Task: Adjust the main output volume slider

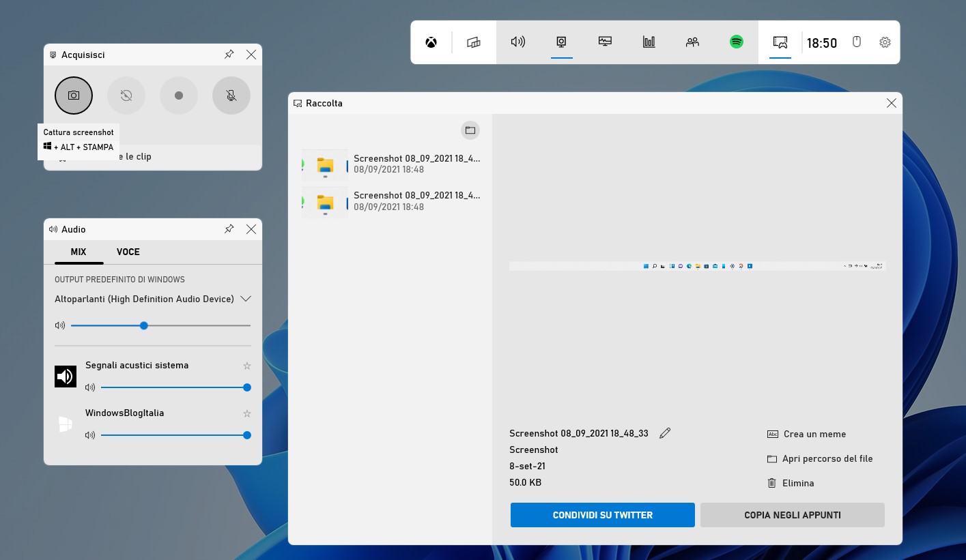Action: pyautogui.click(x=161, y=326)
